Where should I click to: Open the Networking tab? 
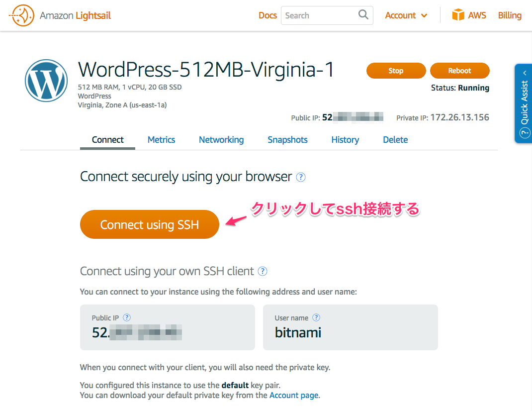point(221,140)
